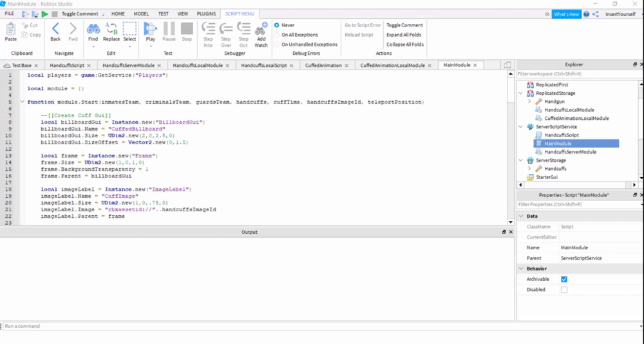
Task: Click the Stop test icon
Action: coord(187,28)
